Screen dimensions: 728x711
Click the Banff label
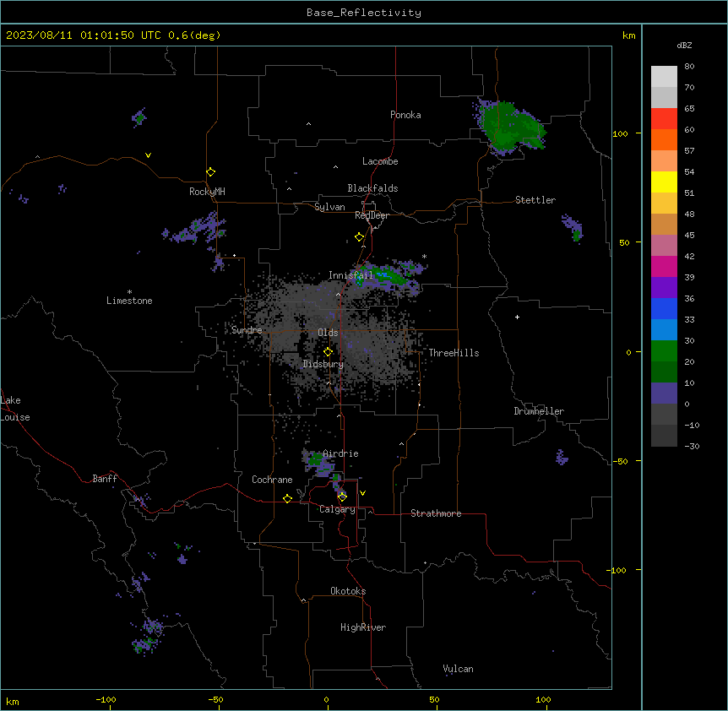tap(105, 479)
